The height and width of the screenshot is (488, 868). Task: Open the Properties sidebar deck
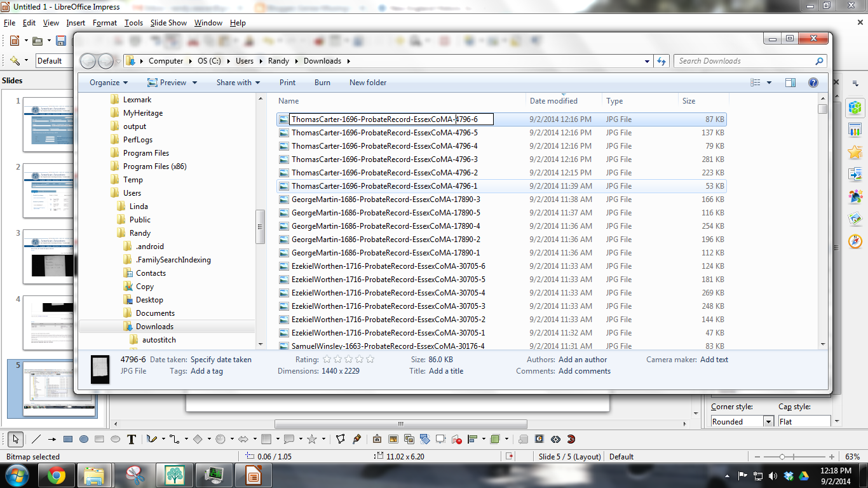click(x=855, y=108)
